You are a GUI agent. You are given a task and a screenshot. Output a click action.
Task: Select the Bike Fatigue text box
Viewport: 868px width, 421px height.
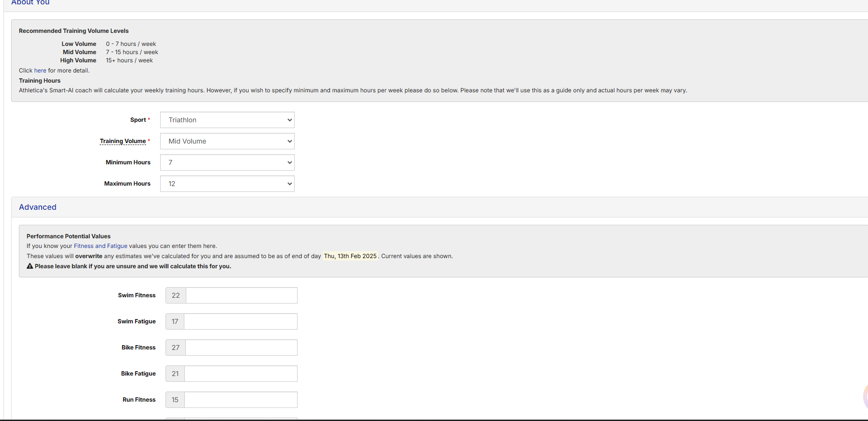(240, 374)
